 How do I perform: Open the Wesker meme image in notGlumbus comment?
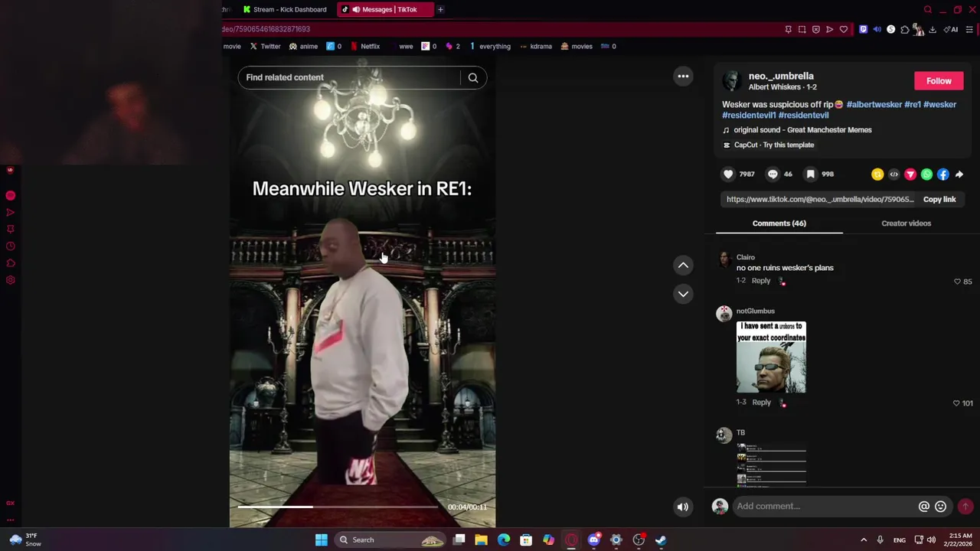[x=771, y=357]
